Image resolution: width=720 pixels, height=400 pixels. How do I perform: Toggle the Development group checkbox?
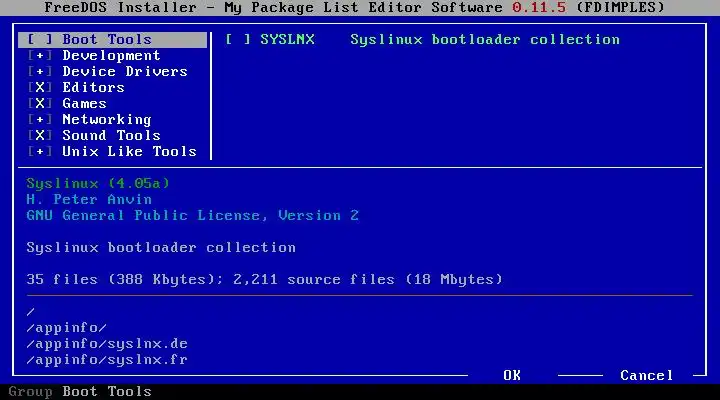(x=39, y=56)
